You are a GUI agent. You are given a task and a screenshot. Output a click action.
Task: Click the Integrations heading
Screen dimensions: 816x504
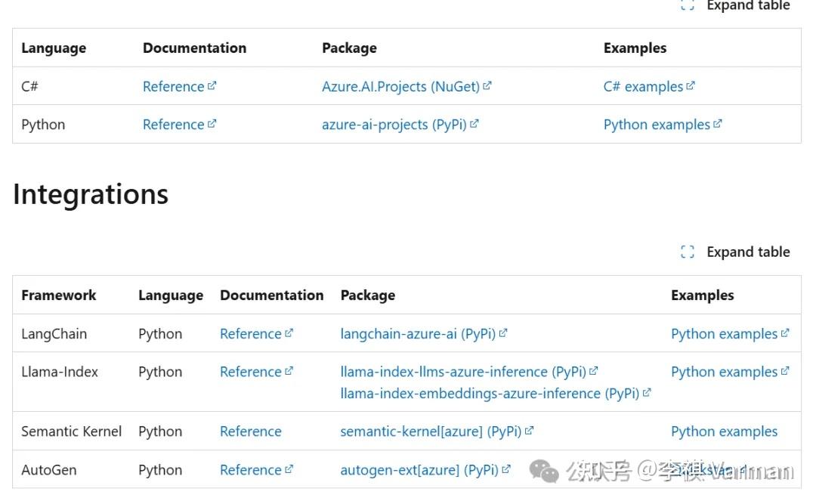tap(90, 194)
